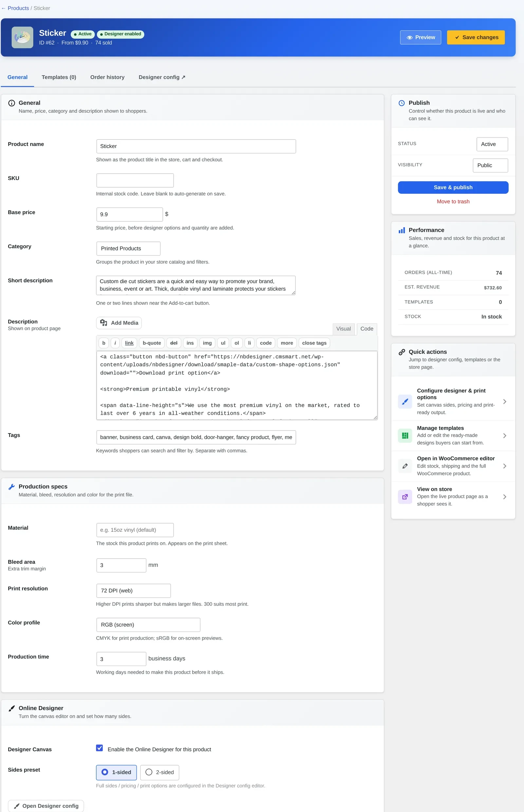
Task: Expand the Manage templates chevron arrow
Action: click(505, 436)
